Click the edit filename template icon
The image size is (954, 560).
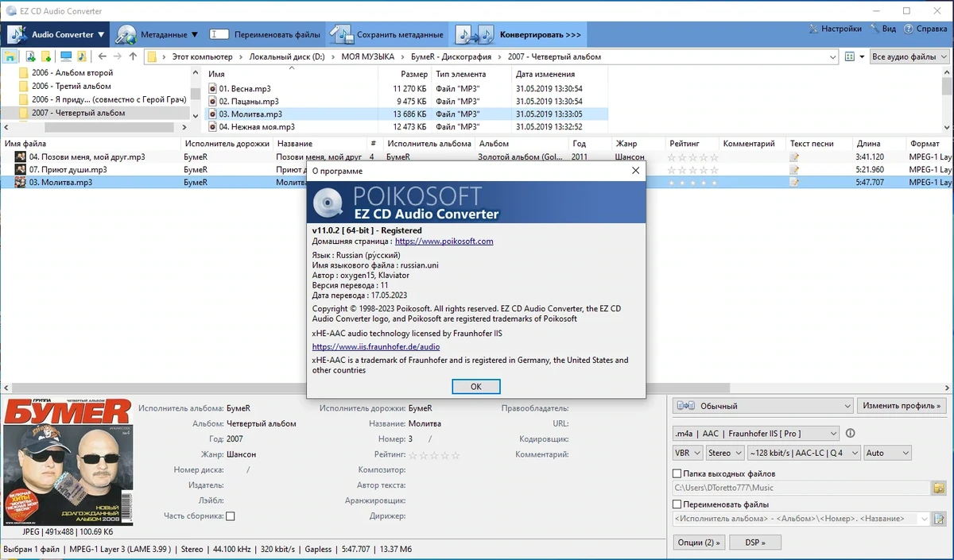coord(939,519)
